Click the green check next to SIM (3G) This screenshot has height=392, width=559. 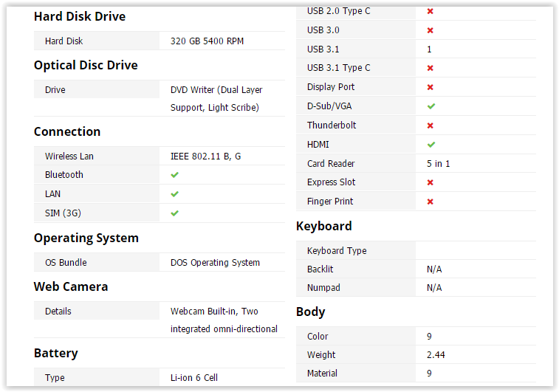coord(175,213)
